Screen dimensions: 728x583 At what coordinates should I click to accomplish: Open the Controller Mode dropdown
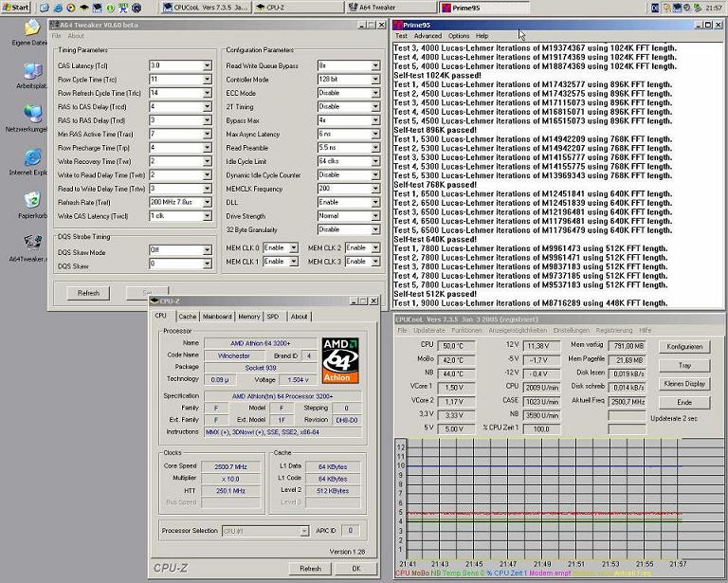coord(375,80)
